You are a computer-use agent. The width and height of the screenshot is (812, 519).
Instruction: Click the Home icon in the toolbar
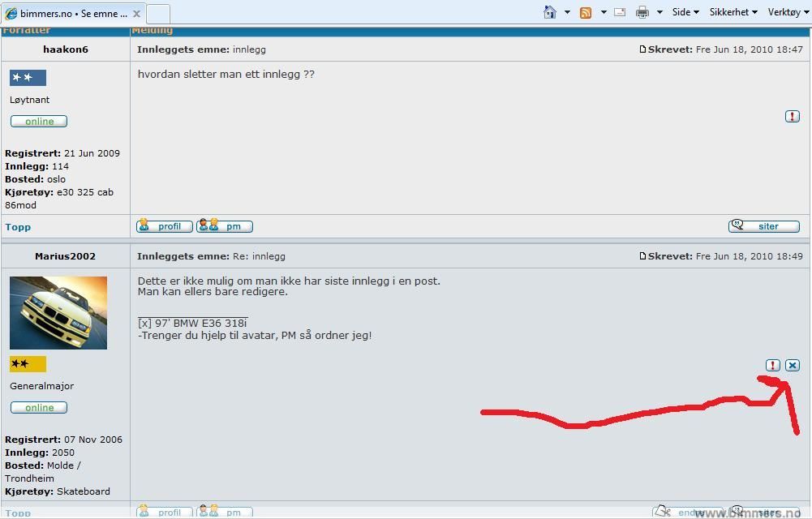[550, 12]
